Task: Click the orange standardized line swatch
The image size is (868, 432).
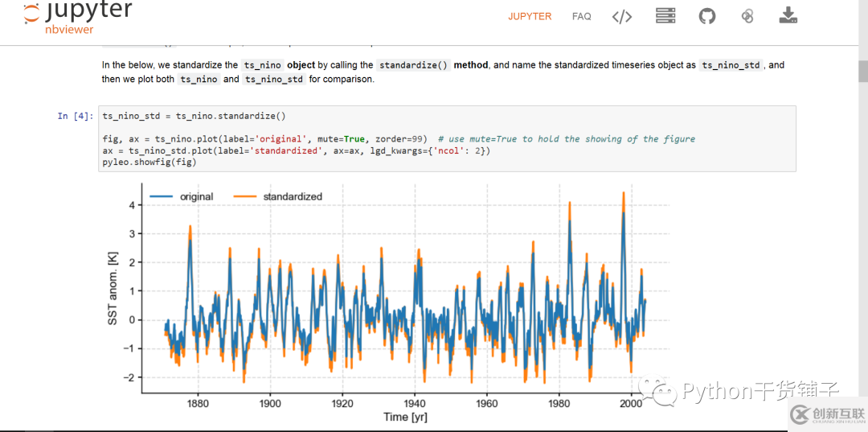Action: click(x=244, y=196)
